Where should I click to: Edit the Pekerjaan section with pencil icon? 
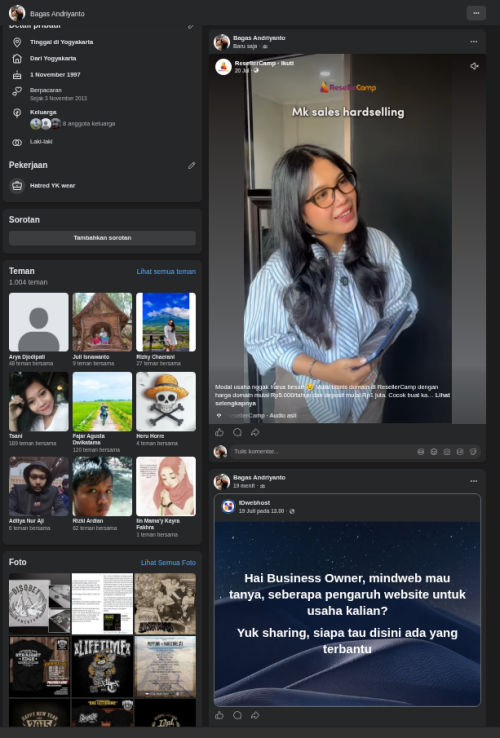[x=191, y=165]
